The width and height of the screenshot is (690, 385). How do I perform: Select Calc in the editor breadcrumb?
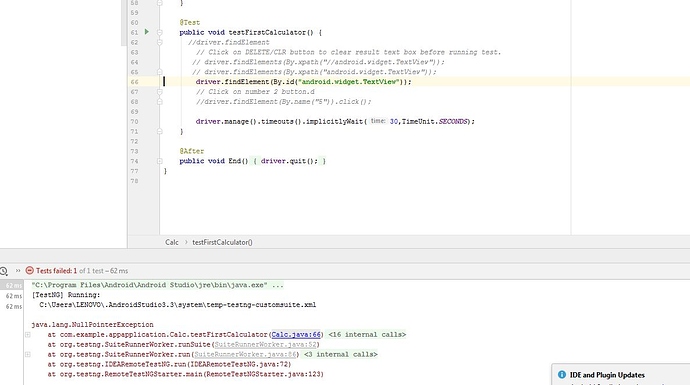tap(172, 242)
